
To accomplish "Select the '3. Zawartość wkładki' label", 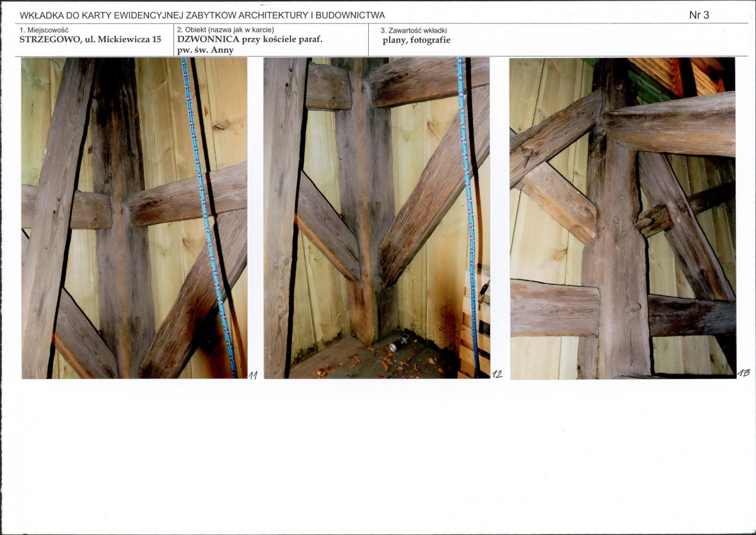I will pos(414,30).
